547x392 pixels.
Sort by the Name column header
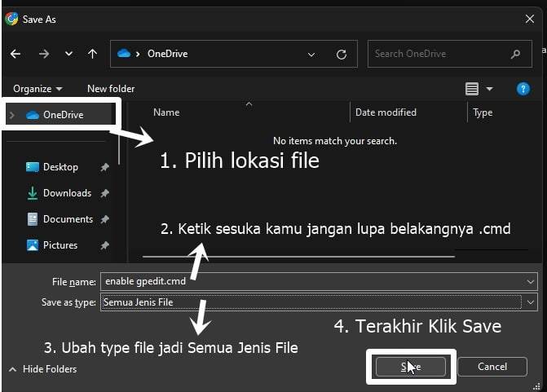[x=166, y=112]
